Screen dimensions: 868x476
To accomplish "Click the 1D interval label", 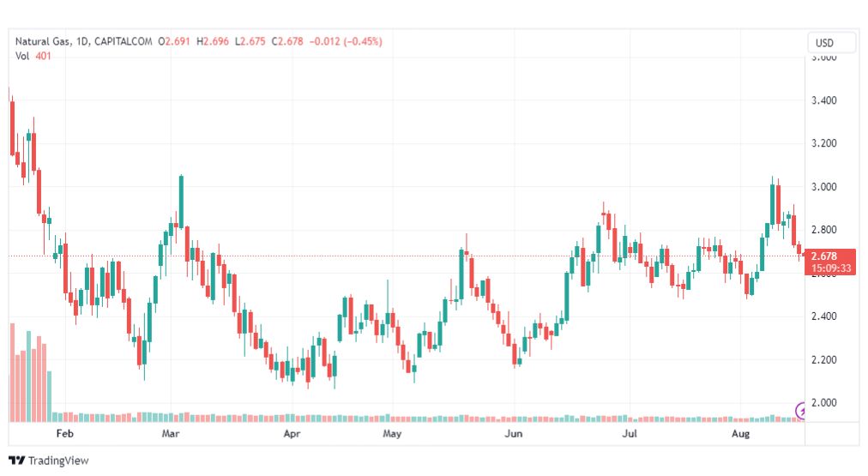I will pyautogui.click(x=82, y=41).
